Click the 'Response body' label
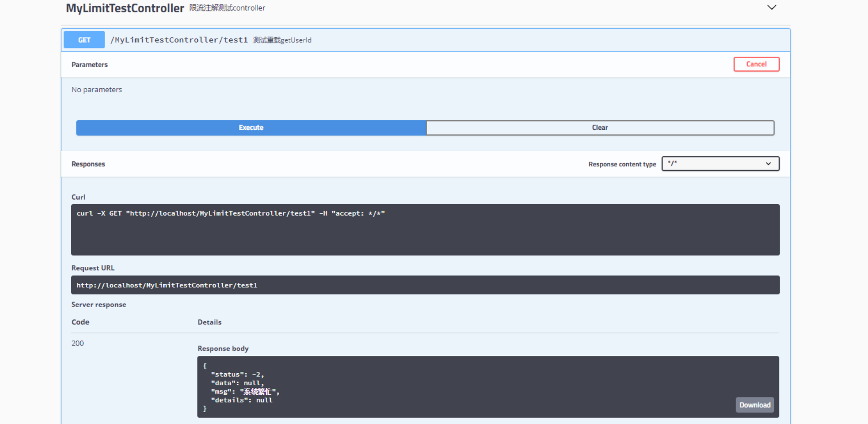Viewport: 868px width, 424px height. coord(223,348)
